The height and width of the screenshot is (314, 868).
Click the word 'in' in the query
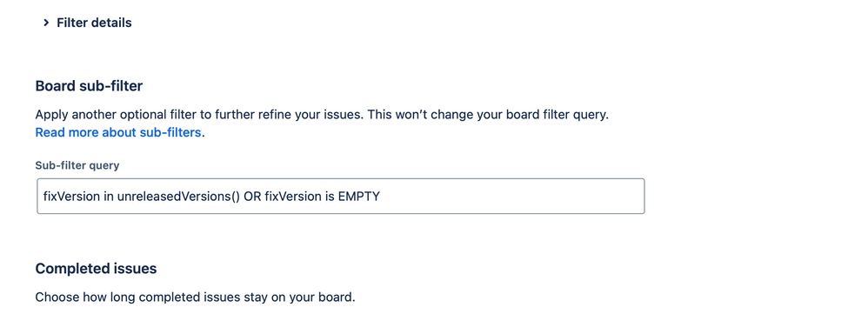pos(109,196)
